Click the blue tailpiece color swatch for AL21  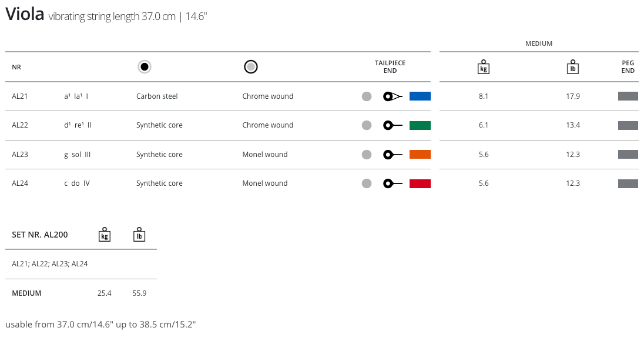(420, 96)
